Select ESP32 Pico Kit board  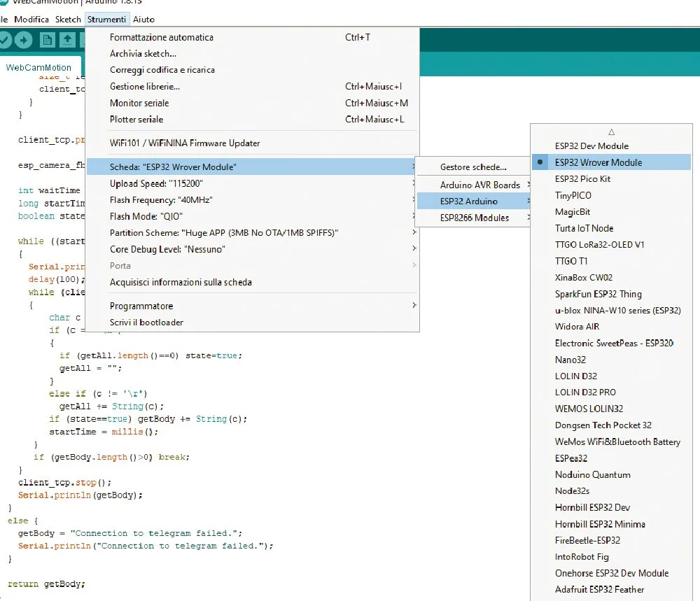[611, 179]
